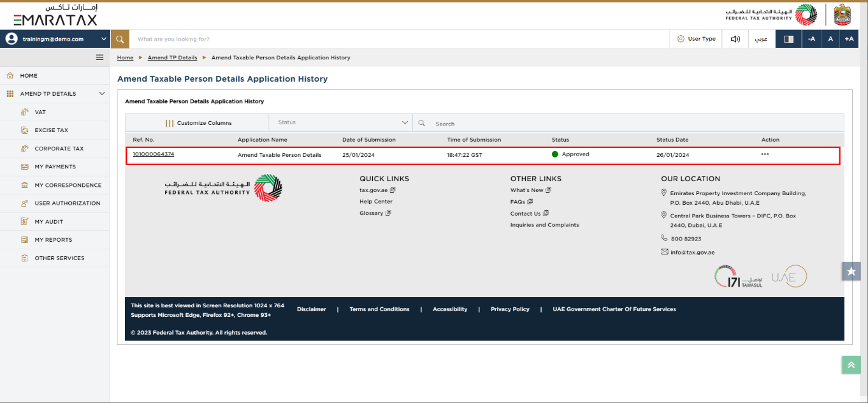Open the trainingm@demo.com account dropdown
This screenshot has height=403, width=868.
point(55,39)
